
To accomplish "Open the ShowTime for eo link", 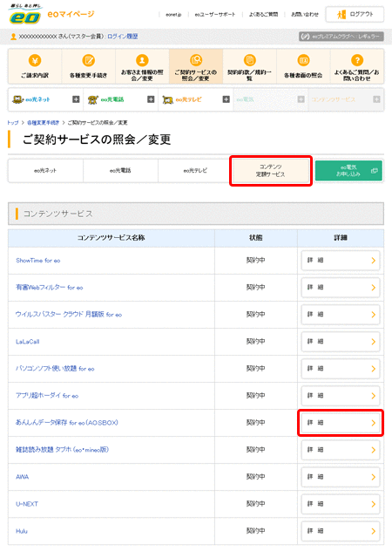I will click(x=38, y=261).
